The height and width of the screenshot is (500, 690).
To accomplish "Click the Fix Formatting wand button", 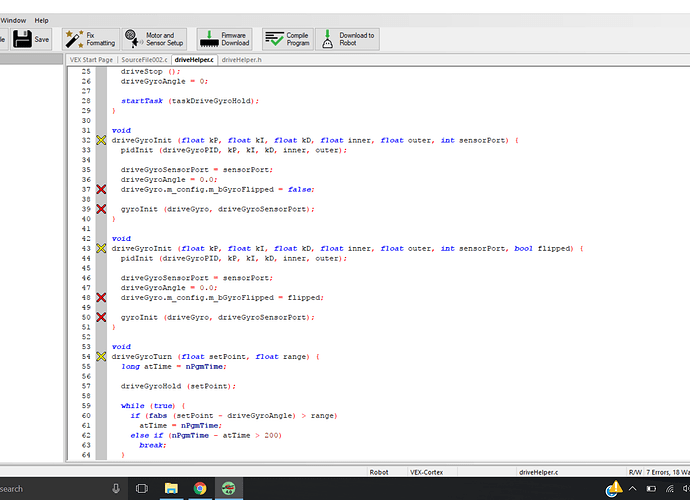I will pos(91,39).
